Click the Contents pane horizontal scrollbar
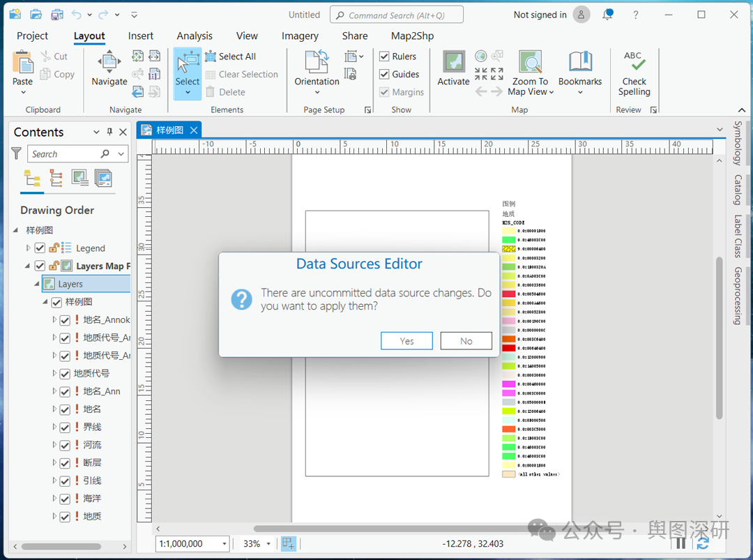The height and width of the screenshot is (560, 753). tap(61, 546)
